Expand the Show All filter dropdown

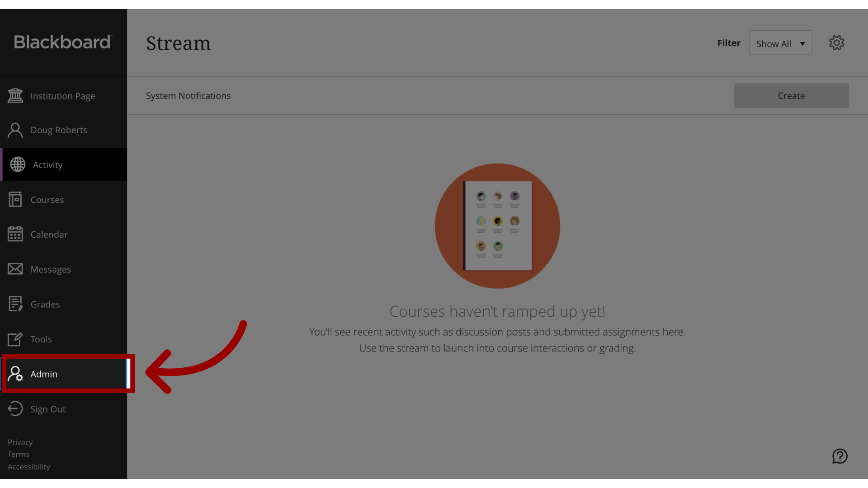[780, 42]
